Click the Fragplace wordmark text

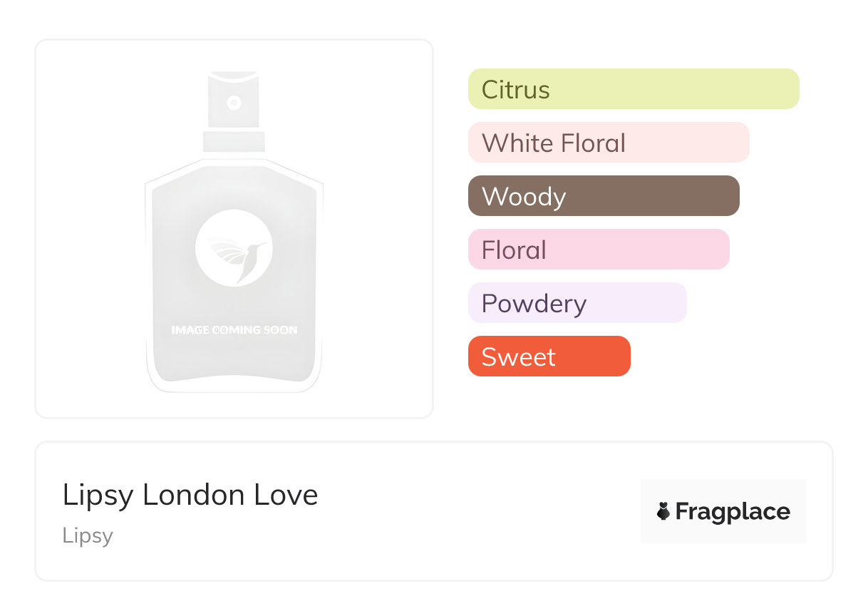[x=733, y=511]
